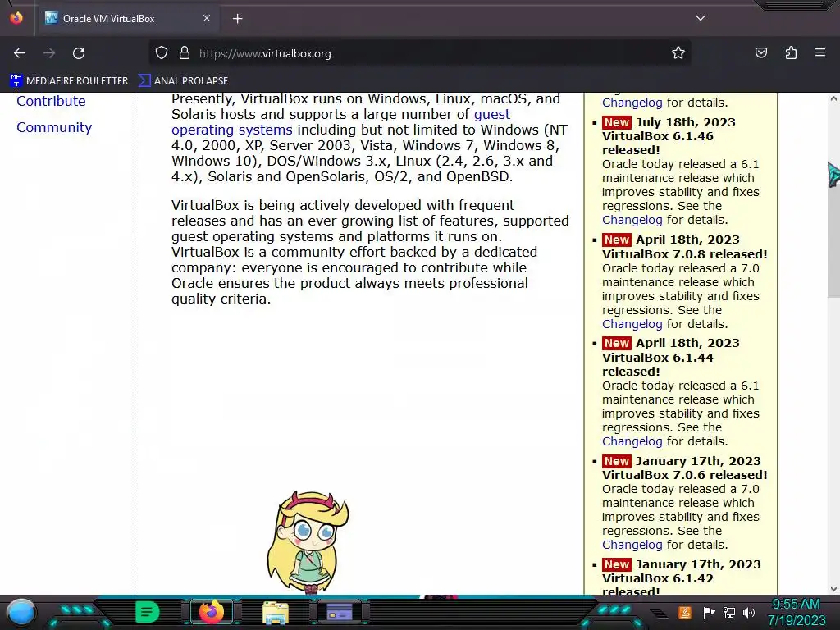
Task: Open Changelog link for VirtualBox 6.1.46
Action: pyautogui.click(x=632, y=220)
